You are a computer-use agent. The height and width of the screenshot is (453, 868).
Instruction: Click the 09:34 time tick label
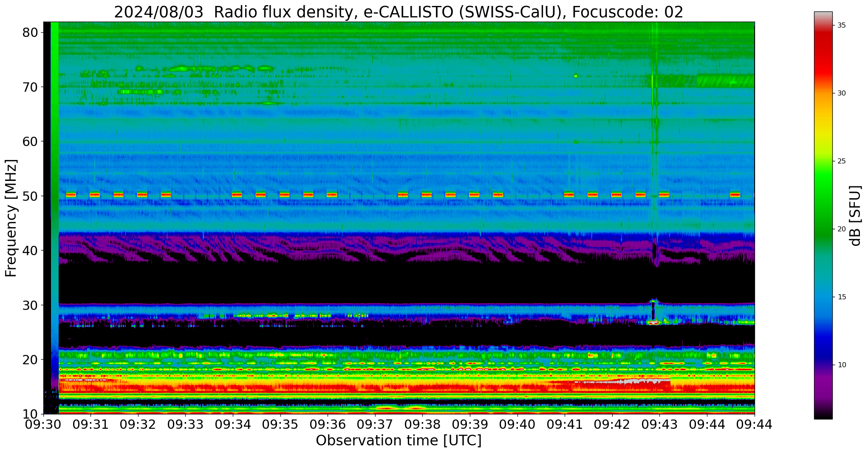[233, 424]
